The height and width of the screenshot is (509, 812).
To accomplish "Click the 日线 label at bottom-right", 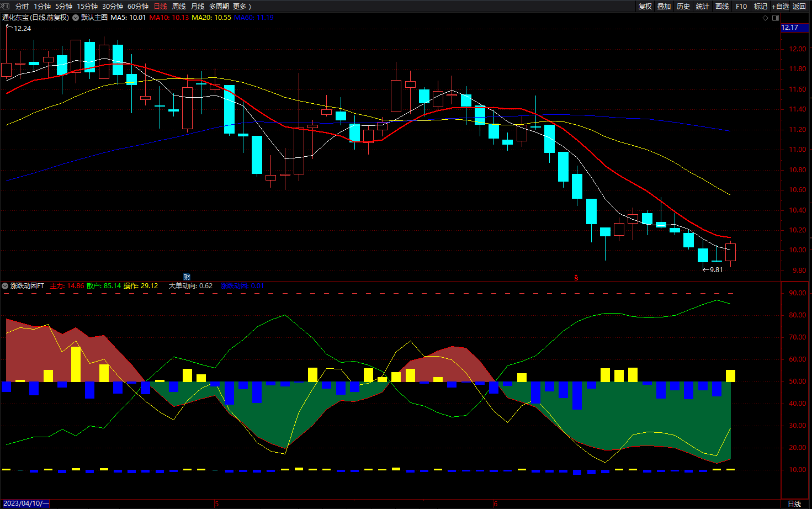I will (x=794, y=503).
